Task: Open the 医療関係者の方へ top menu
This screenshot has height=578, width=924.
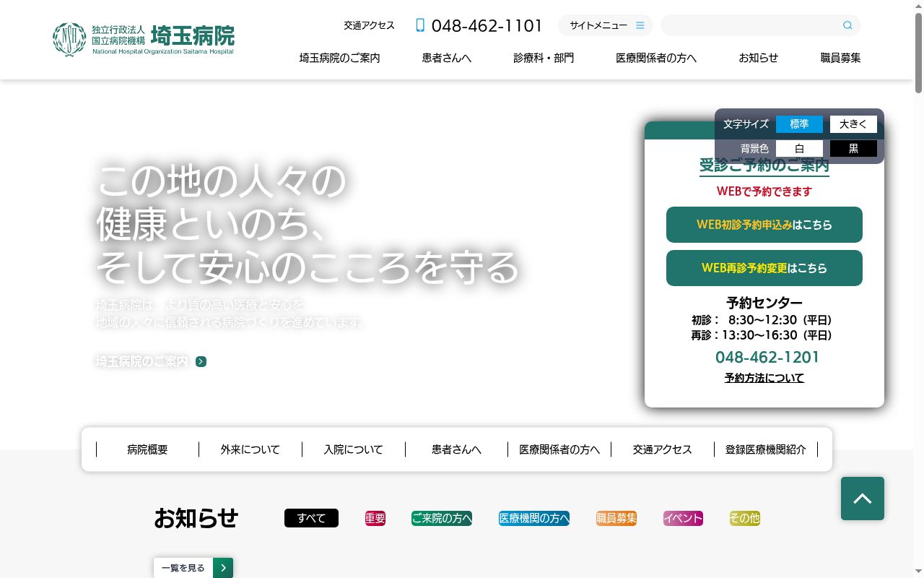Action: [x=656, y=58]
